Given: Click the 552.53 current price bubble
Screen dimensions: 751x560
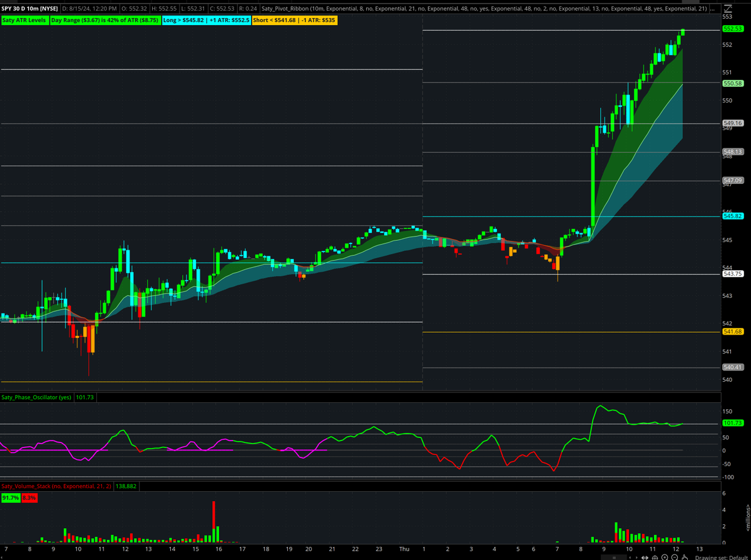Looking at the screenshot, I should tap(732, 29).
